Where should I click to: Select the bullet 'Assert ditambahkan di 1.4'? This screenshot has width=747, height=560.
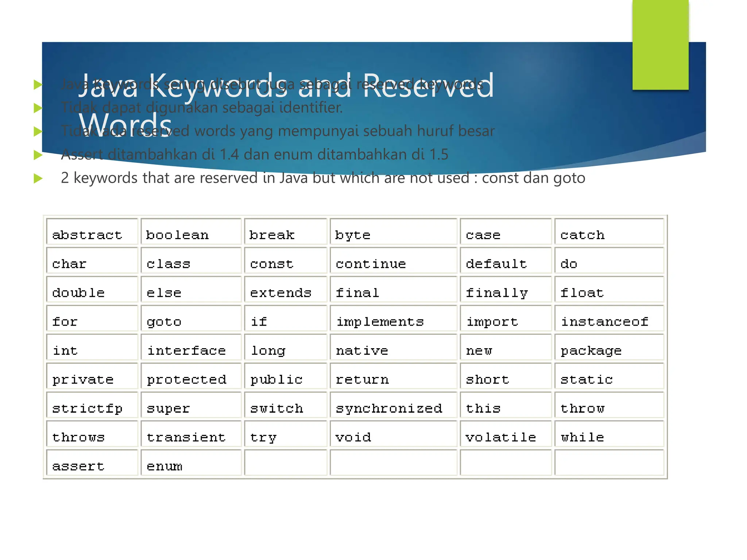(255, 155)
